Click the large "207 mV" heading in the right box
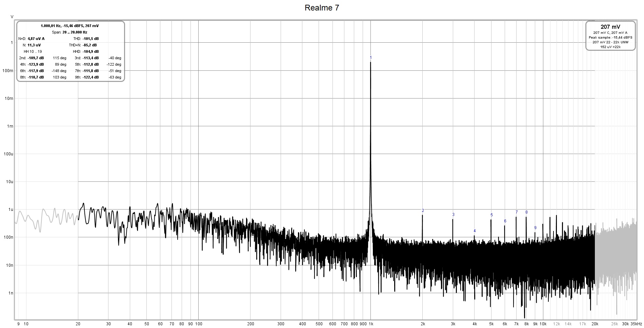 (x=610, y=27)
